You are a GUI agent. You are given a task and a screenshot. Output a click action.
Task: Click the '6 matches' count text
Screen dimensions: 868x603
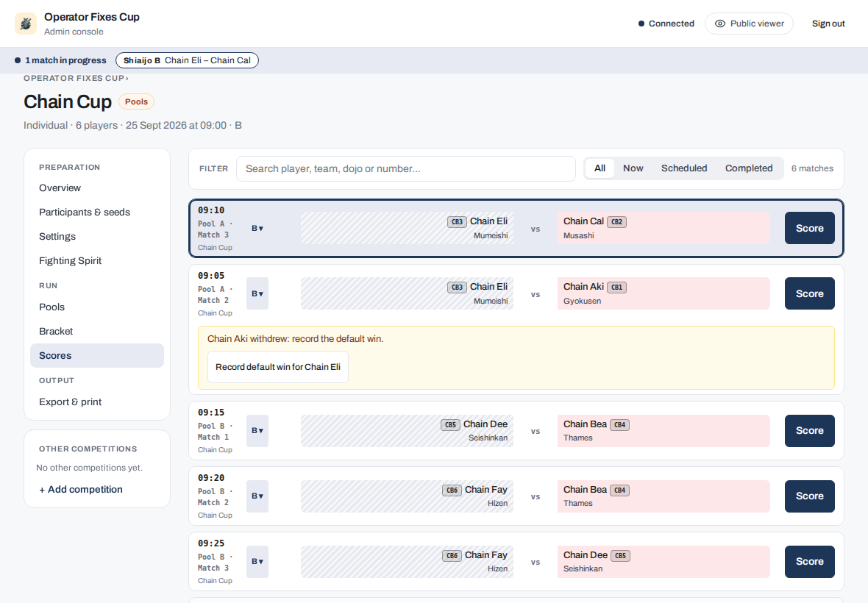[x=812, y=168]
